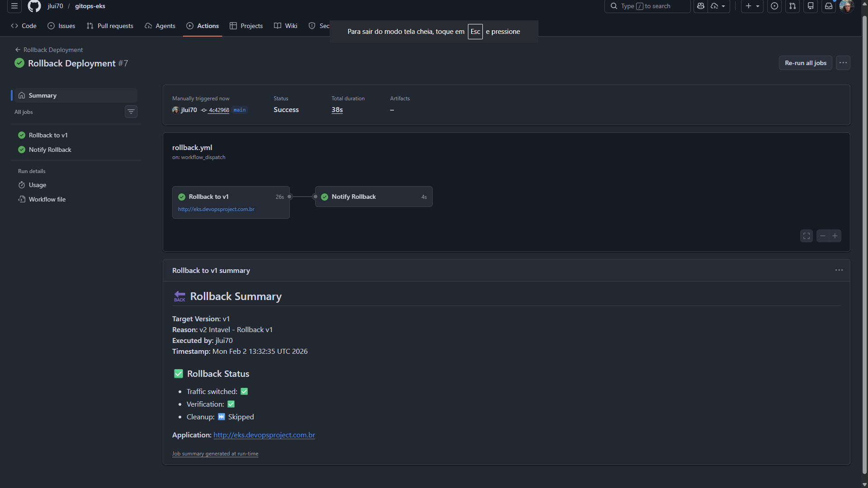Open the Rollback summary three-dot menu
Viewport: 868px width, 488px height.
[839, 270]
